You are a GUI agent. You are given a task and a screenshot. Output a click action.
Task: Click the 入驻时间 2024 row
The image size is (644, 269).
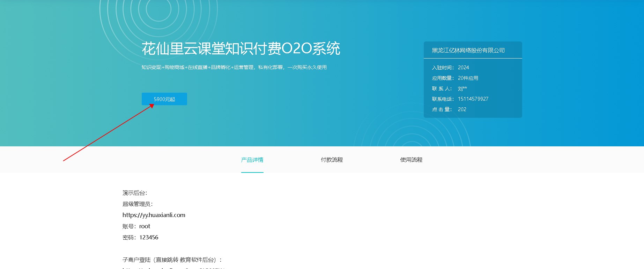[451, 68]
